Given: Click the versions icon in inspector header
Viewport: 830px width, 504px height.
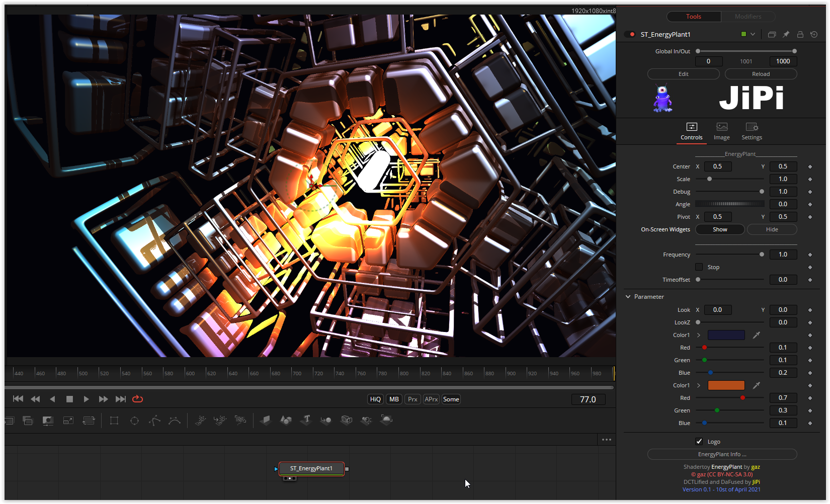Looking at the screenshot, I should point(772,35).
